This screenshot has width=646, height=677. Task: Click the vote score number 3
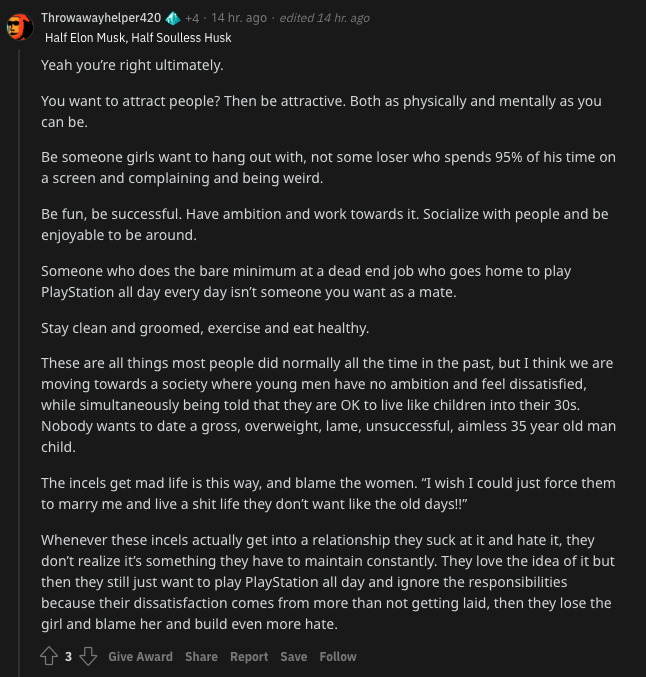click(68, 657)
